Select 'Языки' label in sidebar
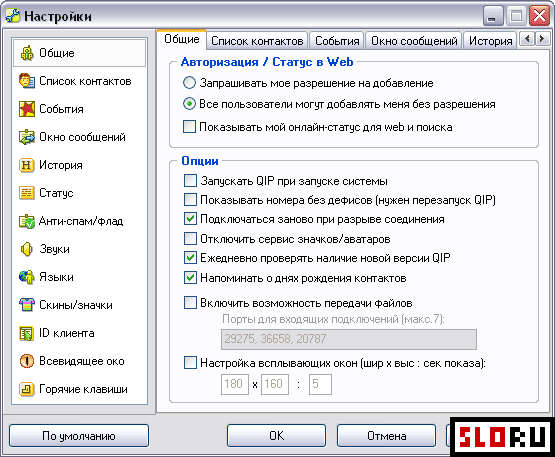Image resolution: width=555 pixels, height=457 pixels. click(56, 277)
